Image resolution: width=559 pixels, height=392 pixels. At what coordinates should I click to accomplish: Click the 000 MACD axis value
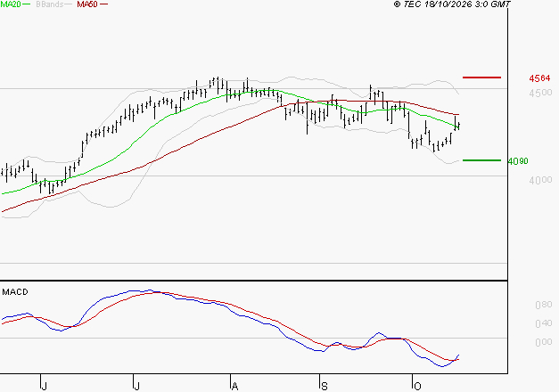coord(543,342)
